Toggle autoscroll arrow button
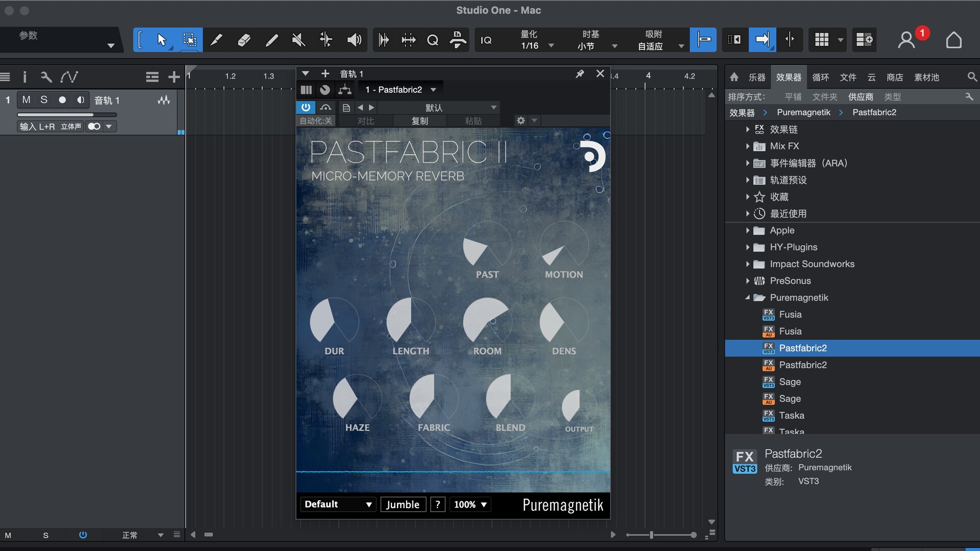 pos(762,40)
